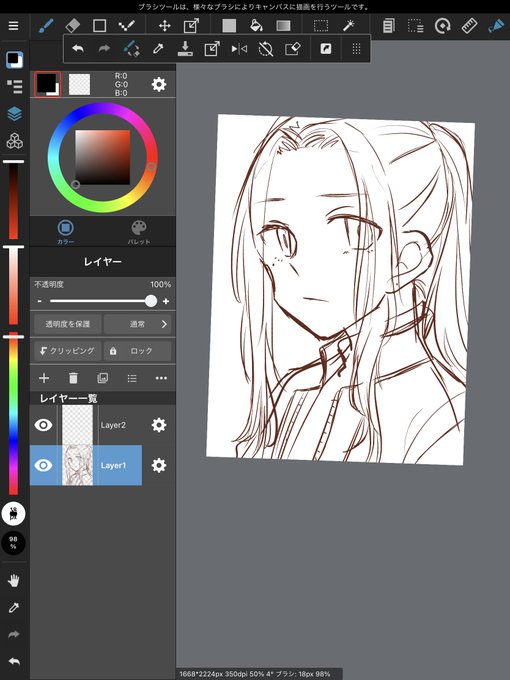This screenshot has width=510, height=680.
Task: Click the export share shortcut icon
Action: point(212,49)
